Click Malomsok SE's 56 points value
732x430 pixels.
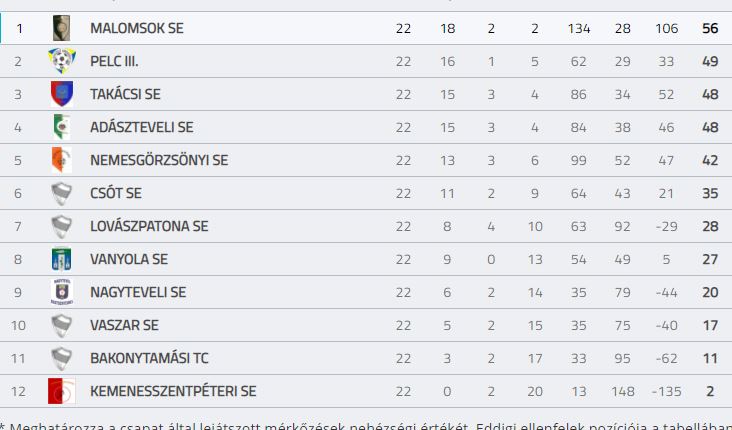[710, 28]
